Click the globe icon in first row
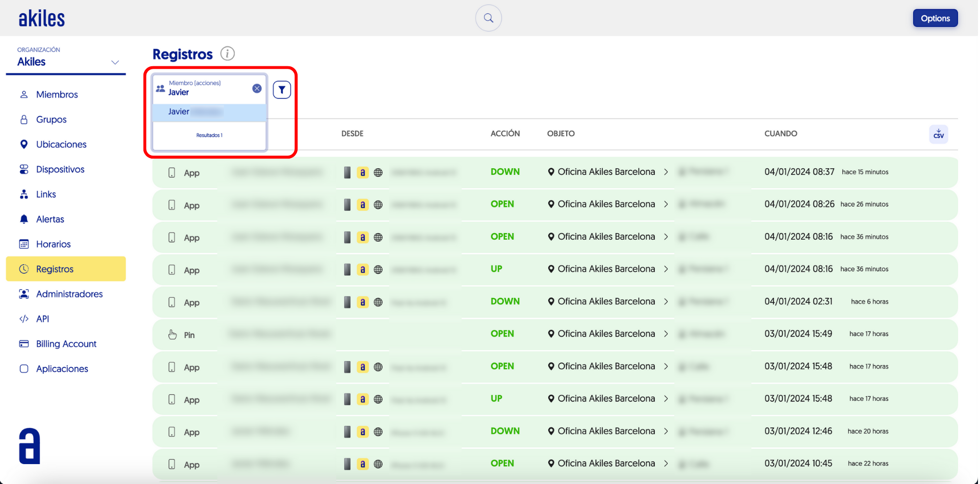980x484 pixels. click(x=378, y=172)
